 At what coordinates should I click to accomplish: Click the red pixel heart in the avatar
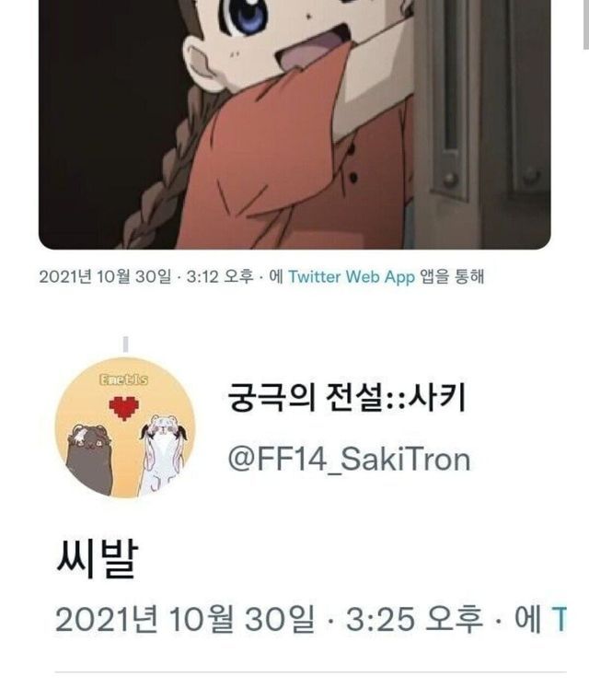coord(124,408)
